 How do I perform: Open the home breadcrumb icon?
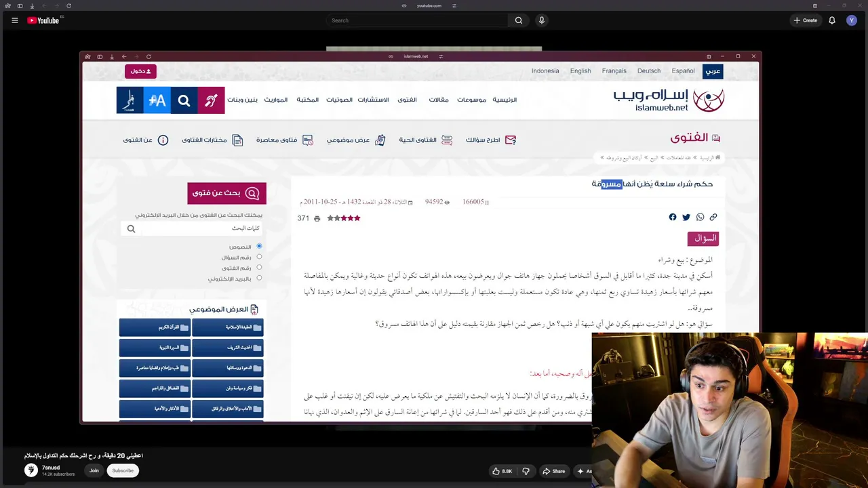pyautogui.click(x=717, y=158)
